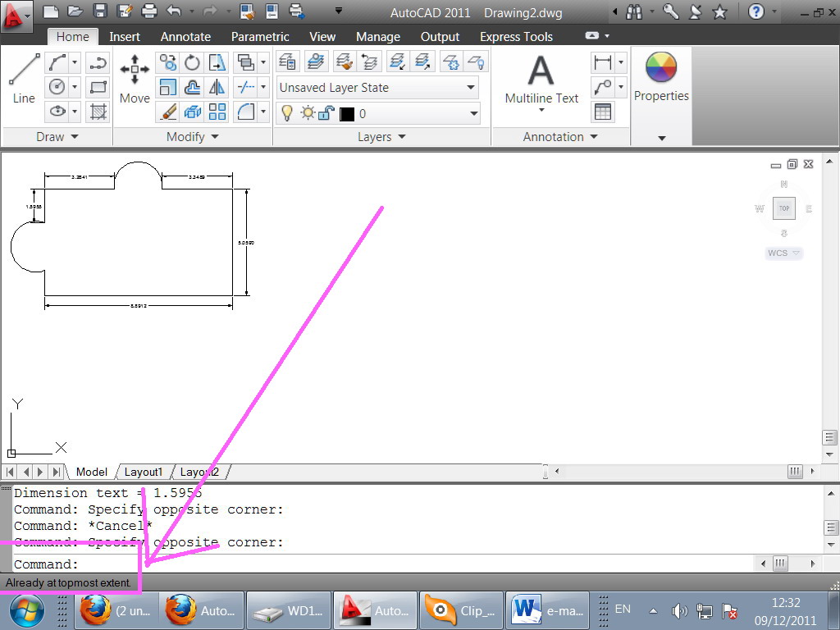Select the Circle tool
This screenshot has width=840, height=630.
pyautogui.click(x=57, y=87)
